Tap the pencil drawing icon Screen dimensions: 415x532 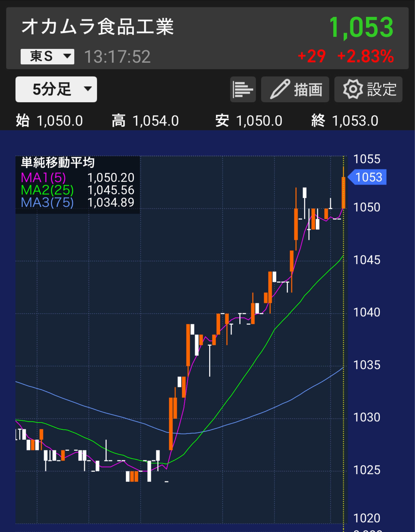point(280,89)
